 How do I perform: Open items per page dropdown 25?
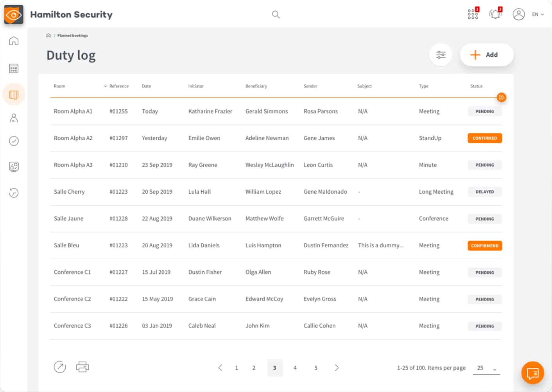[x=486, y=368]
